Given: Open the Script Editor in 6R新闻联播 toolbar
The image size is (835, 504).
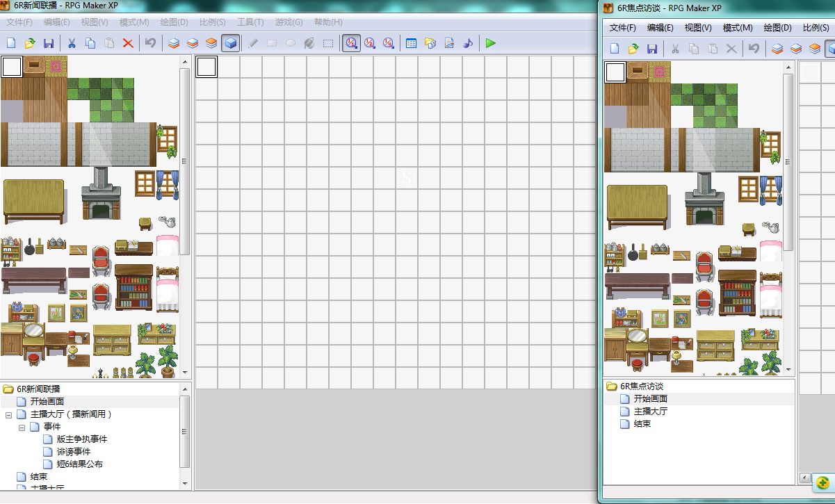Looking at the screenshot, I should coord(449,43).
